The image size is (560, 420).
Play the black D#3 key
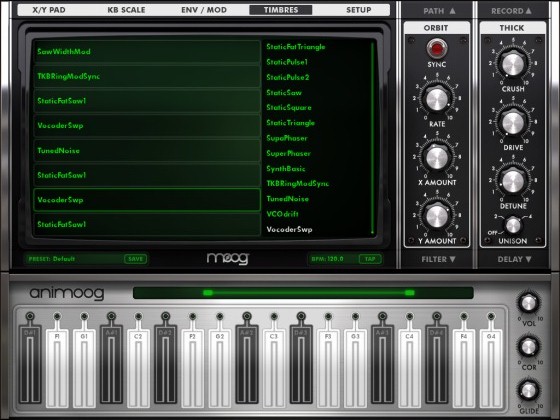301,365
